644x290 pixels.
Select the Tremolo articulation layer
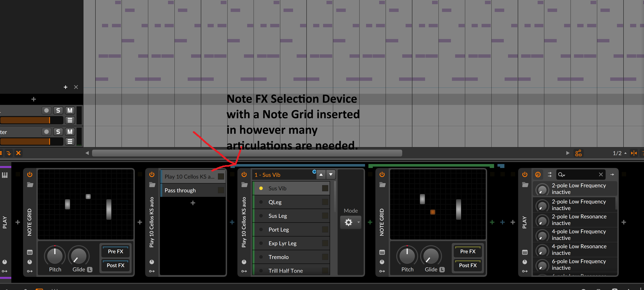pos(278,257)
